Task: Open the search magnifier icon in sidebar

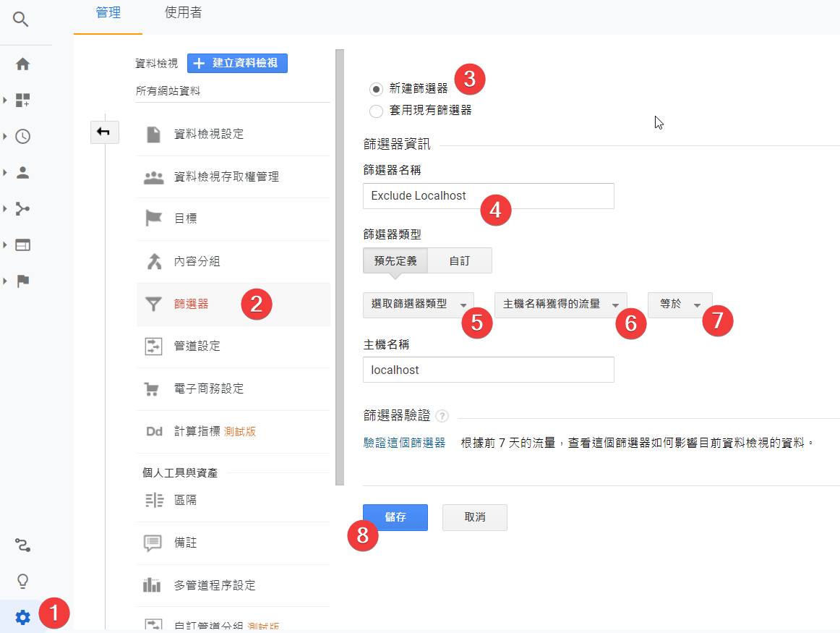Action: (x=22, y=20)
